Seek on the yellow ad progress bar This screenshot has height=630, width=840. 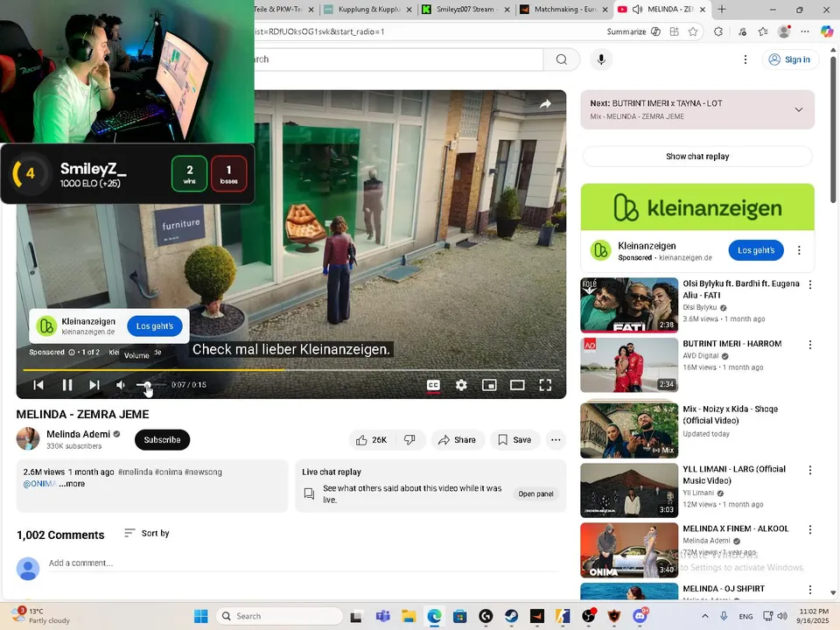point(290,369)
